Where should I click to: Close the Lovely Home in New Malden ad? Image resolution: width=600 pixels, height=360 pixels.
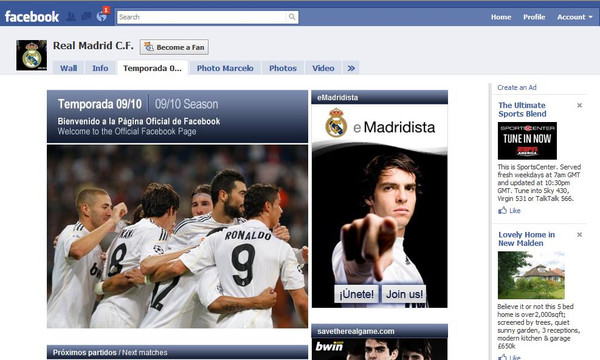(x=579, y=235)
